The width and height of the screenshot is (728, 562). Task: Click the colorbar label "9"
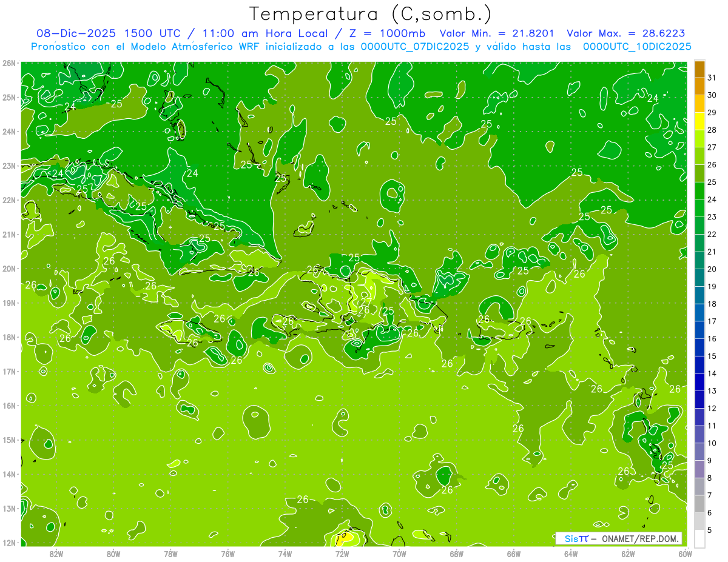coord(710,461)
